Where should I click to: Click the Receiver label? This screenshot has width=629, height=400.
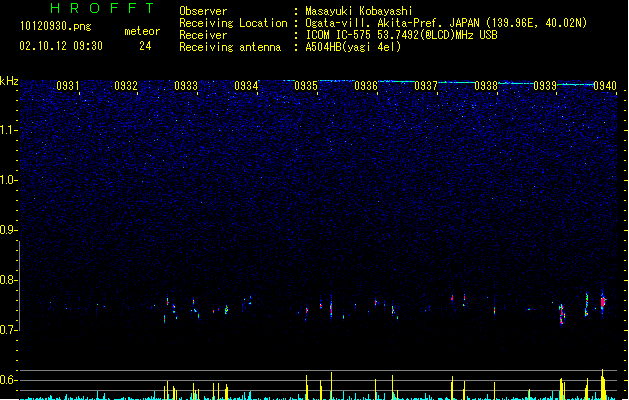[203, 35]
